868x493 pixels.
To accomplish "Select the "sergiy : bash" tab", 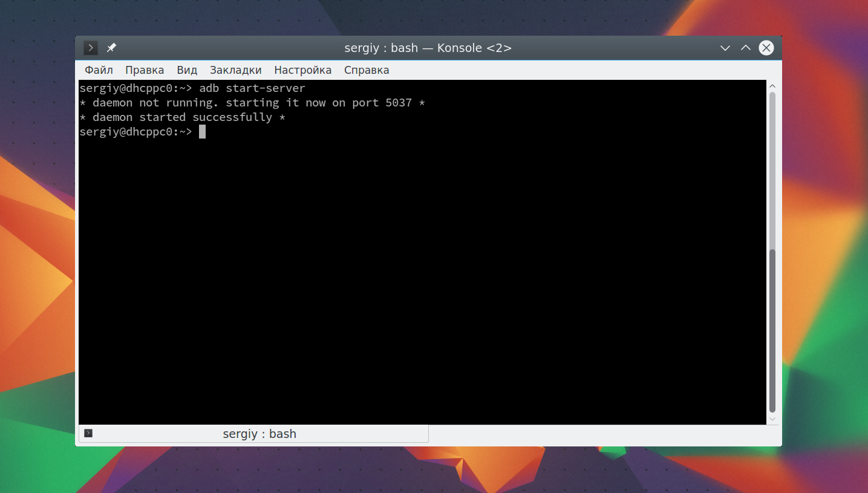I will pyautogui.click(x=259, y=434).
